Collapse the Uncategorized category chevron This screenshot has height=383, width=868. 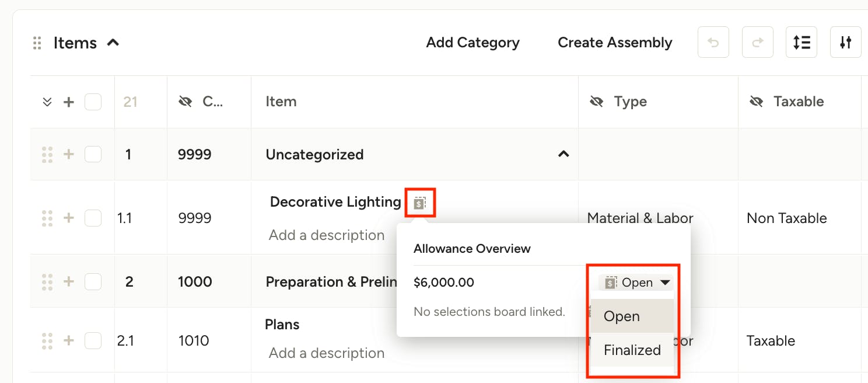(x=563, y=154)
